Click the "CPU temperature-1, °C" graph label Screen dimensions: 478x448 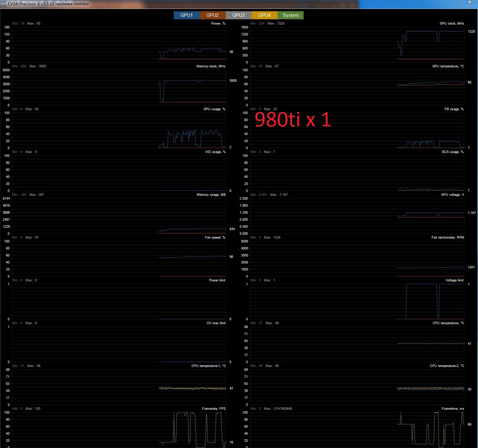coord(208,366)
